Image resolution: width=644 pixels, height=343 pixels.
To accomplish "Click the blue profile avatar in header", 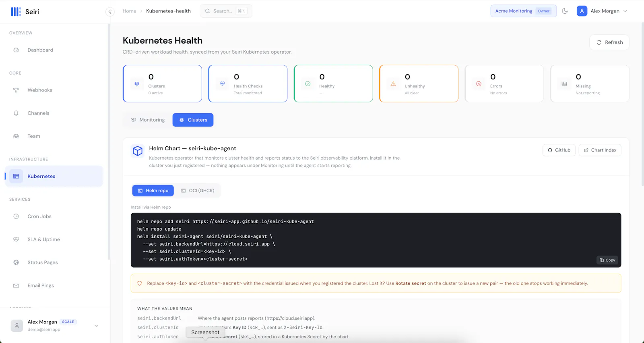I will 582,11.
